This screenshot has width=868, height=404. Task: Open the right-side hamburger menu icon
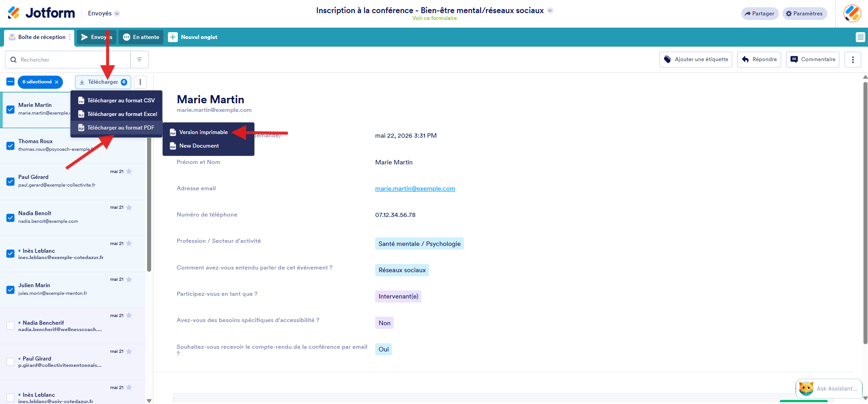tap(860, 37)
